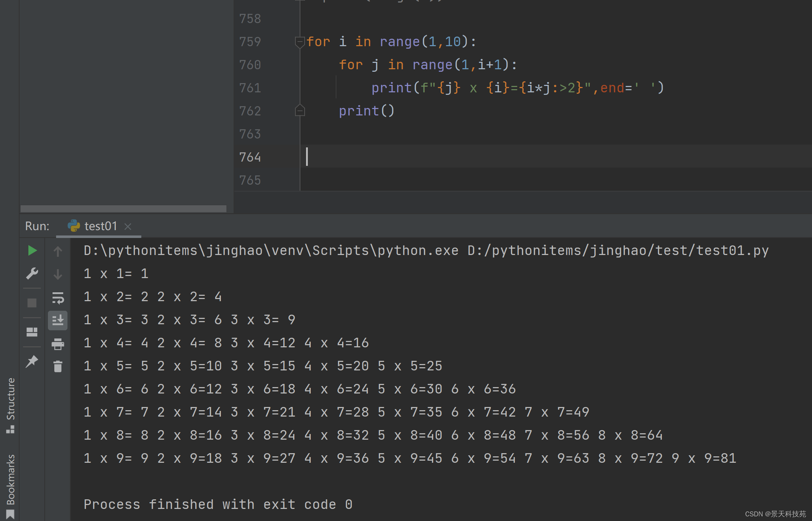Toggle soft-wrap in console output

coord(58,298)
